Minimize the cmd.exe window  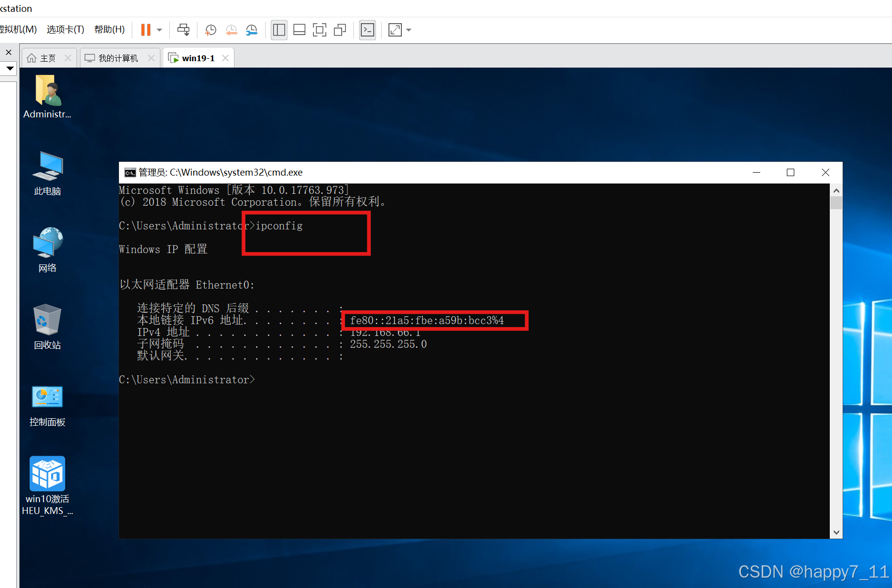click(x=756, y=173)
